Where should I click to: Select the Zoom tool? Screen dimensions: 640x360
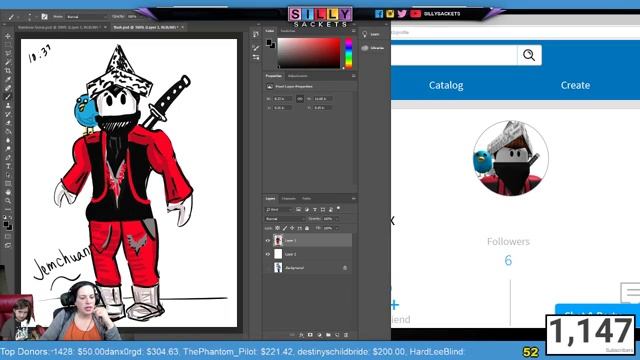tap(8, 200)
